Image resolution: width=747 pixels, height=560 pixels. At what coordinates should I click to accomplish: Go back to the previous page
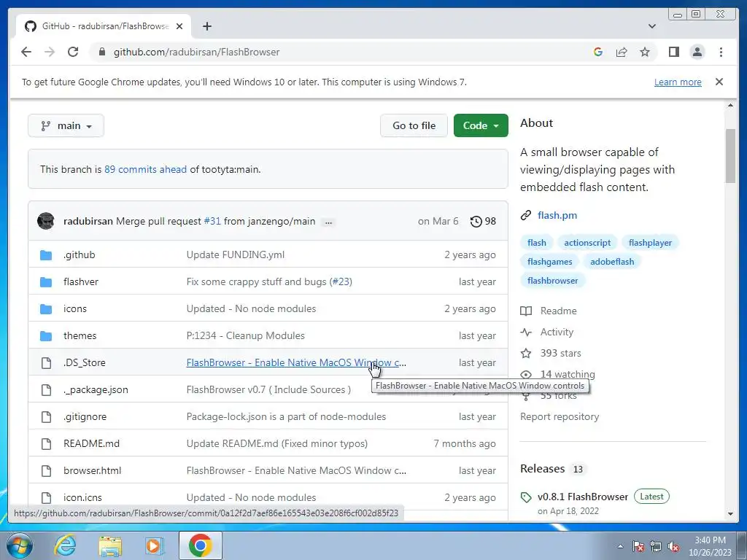(26, 52)
